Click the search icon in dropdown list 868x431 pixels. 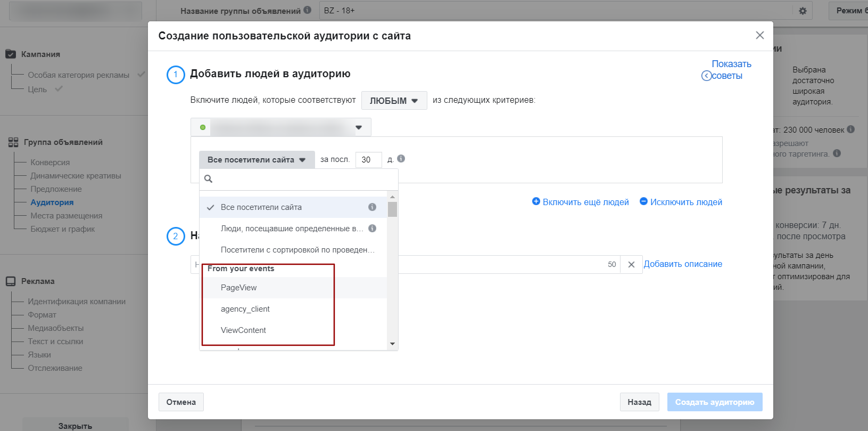pyautogui.click(x=209, y=179)
